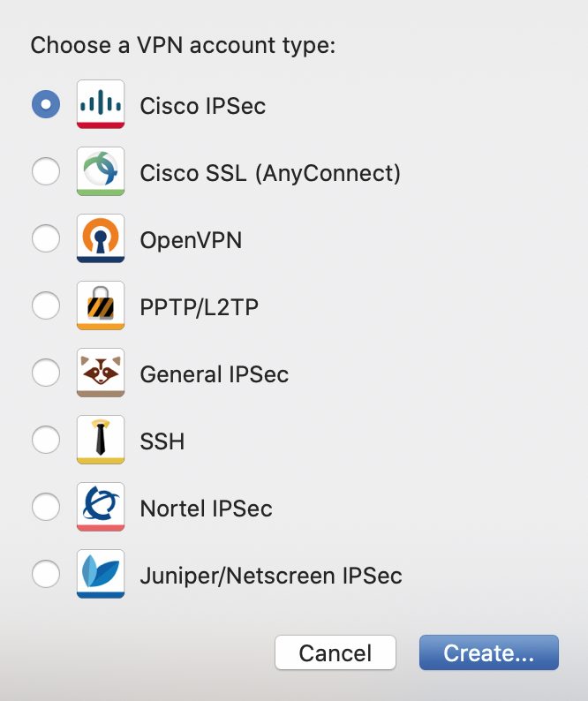
Task: Choose the PPTP/L2TP radio button
Action: [46, 305]
